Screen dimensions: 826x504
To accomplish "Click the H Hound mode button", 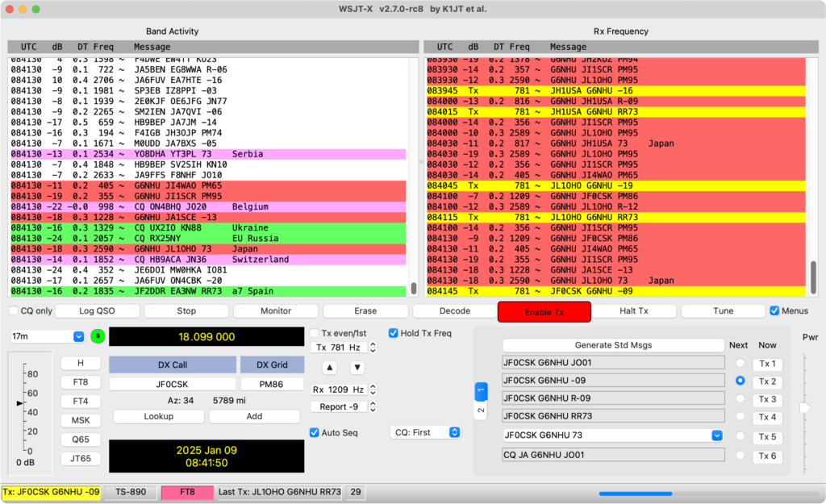I will coord(81,363).
